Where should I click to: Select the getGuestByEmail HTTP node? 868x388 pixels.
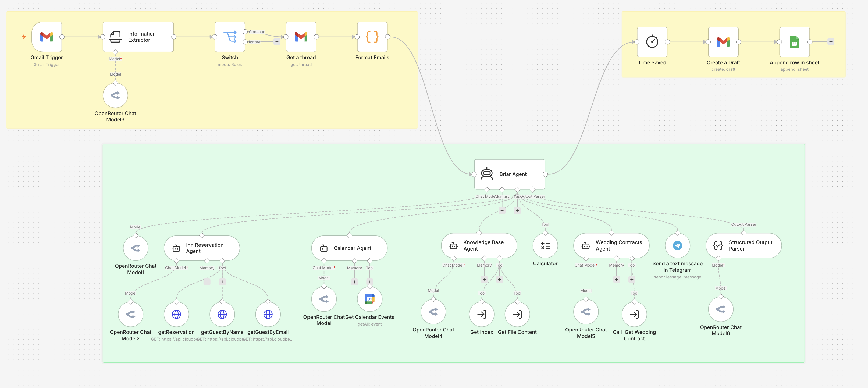268,314
